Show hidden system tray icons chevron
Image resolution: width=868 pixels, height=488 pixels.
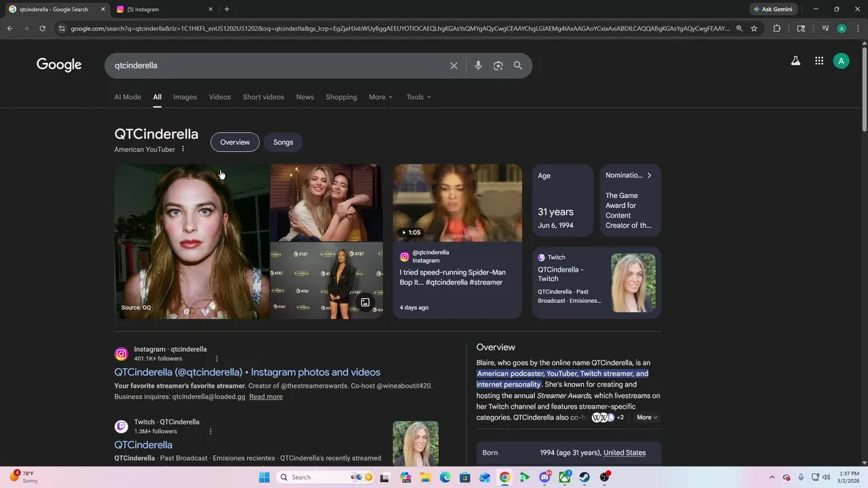pos(772,477)
